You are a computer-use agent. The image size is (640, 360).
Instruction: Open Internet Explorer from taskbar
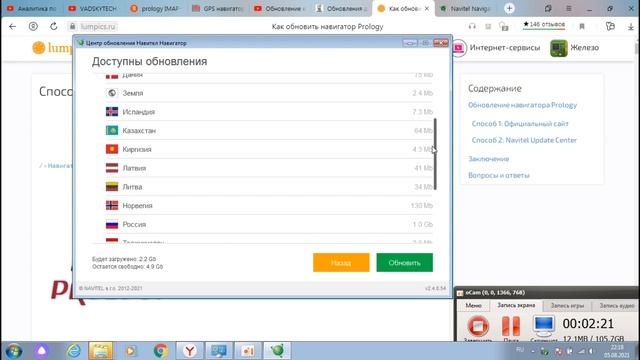74,351
